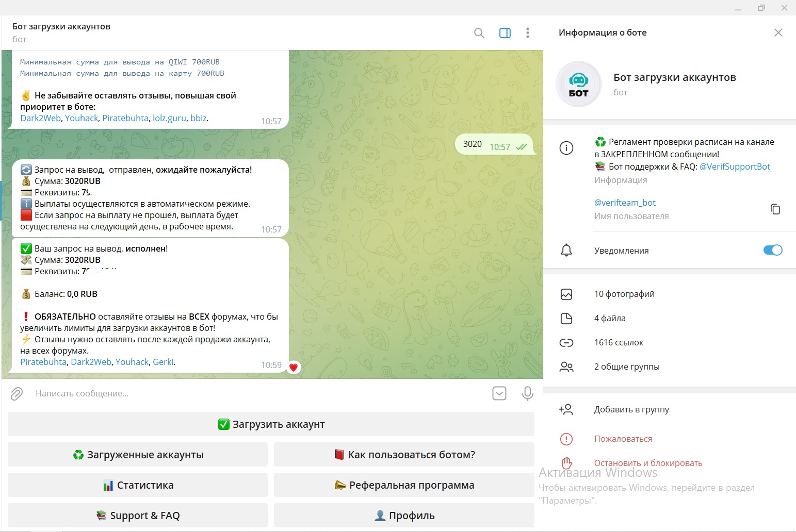This screenshot has width=796, height=532.
Task: Open the three-dot chat menu
Action: (527, 33)
